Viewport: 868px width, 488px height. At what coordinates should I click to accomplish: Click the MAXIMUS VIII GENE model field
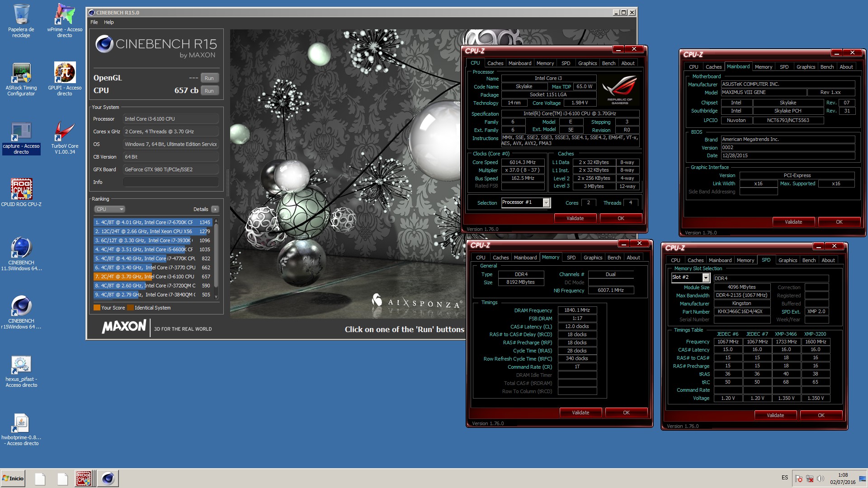[x=764, y=93]
